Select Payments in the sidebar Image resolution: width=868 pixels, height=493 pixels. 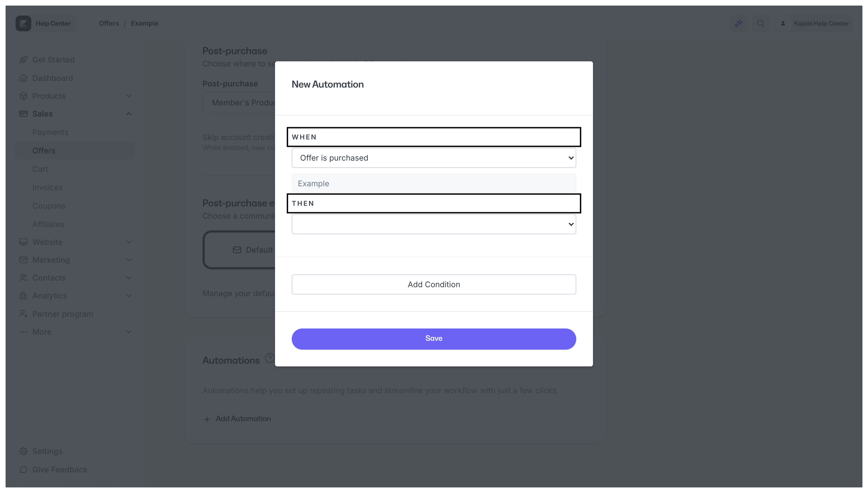click(50, 132)
